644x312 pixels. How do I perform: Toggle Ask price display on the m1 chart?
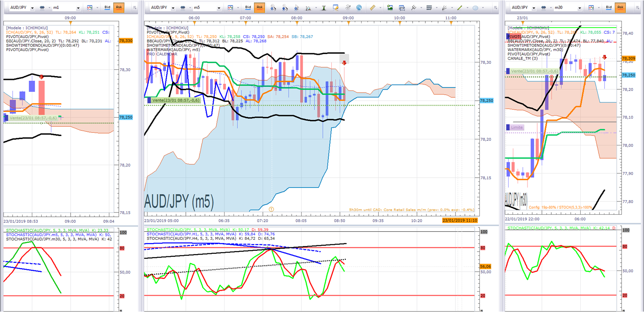(119, 8)
